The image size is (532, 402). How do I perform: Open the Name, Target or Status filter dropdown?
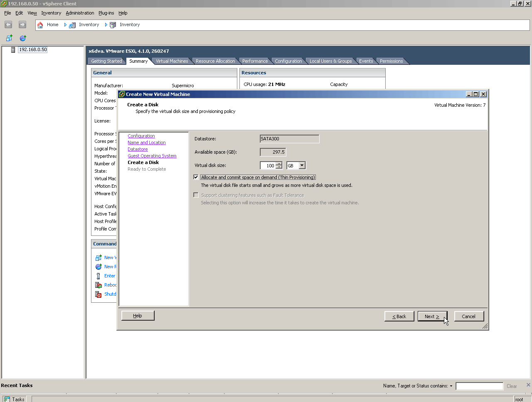[x=451, y=386]
